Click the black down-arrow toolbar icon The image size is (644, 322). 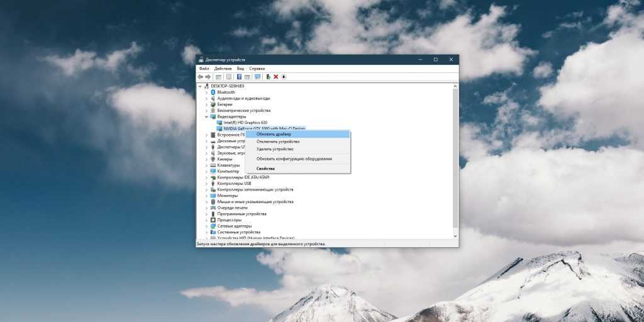click(x=284, y=77)
